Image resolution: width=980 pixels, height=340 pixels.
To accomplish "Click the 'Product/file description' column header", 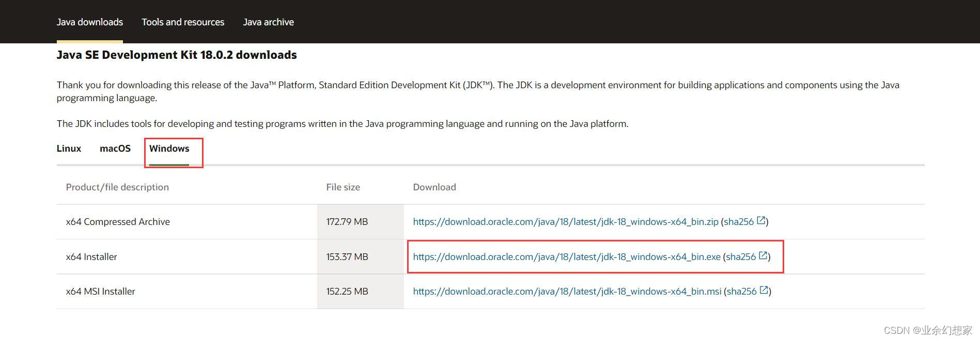I will (117, 187).
